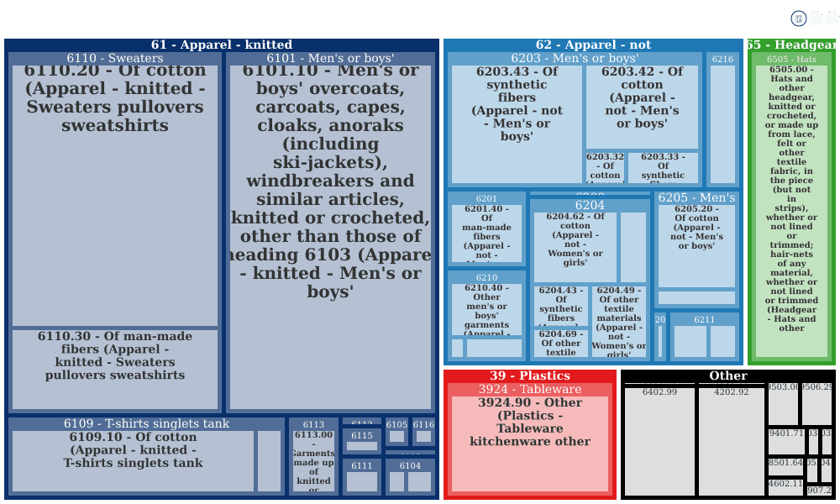This screenshot has height=504, width=840.
Task: Select the 4202.92 gray tile in Other
Action: [x=732, y=442]
